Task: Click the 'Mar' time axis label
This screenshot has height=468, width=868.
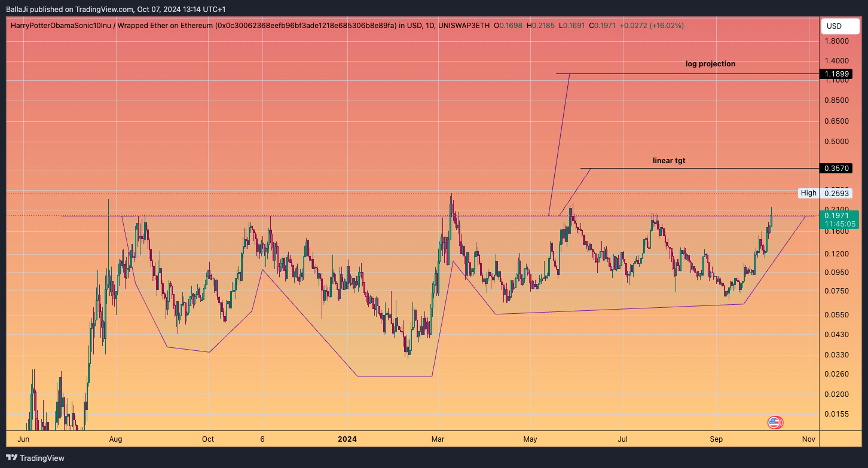Action: [x=438, y=439]
